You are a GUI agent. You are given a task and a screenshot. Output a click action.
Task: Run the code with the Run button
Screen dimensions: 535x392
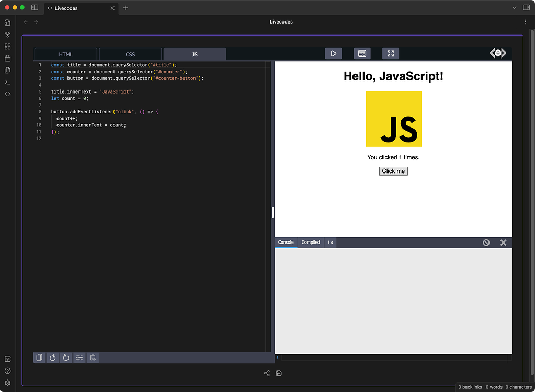(x=333, y=53)
